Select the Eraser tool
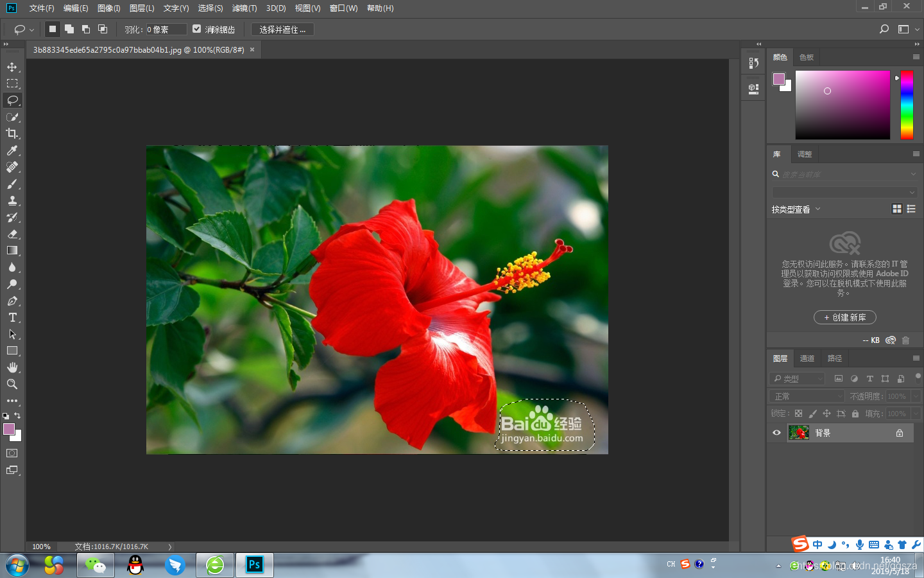924x578 pixels. 12,234
